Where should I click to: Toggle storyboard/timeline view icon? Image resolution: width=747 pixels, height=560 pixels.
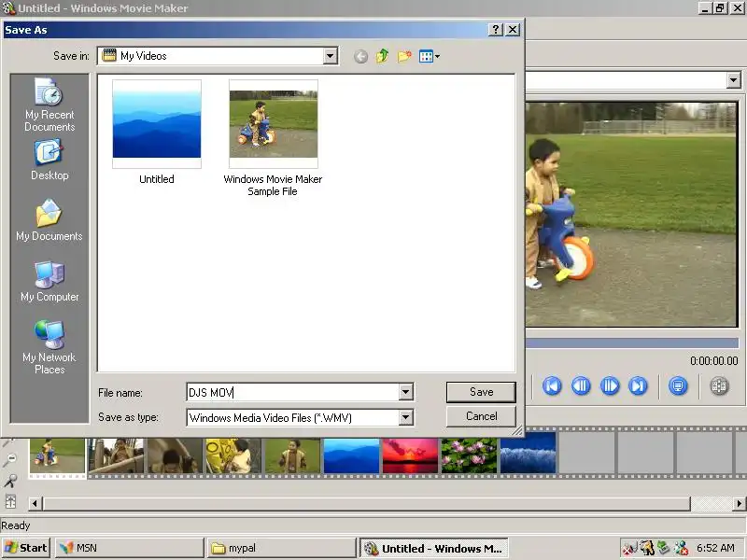10,502
